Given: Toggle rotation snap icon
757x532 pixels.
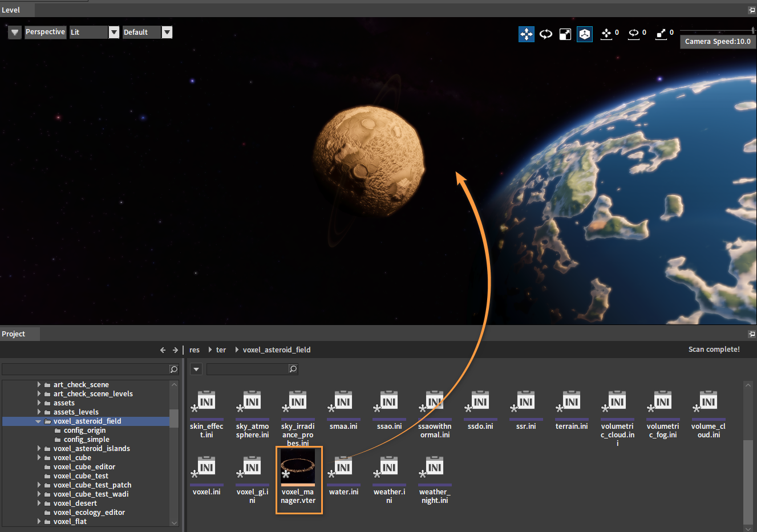Looking at the screenshot, I should pyautogui.click(x=633, y=34).
